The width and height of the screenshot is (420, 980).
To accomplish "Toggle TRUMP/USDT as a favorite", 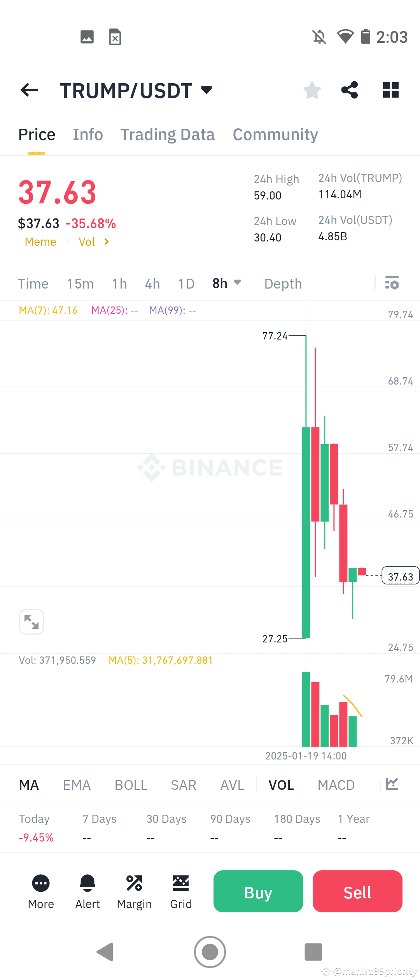I will [312, 90].
